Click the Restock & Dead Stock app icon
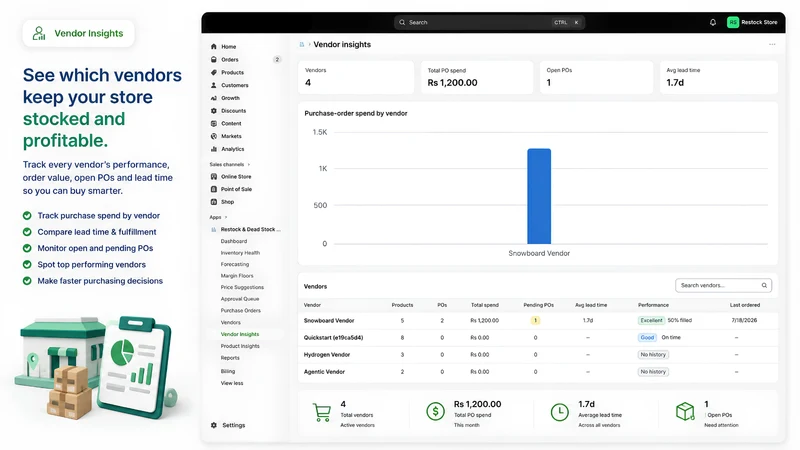The image size is (800, 450). coord(214,230)
